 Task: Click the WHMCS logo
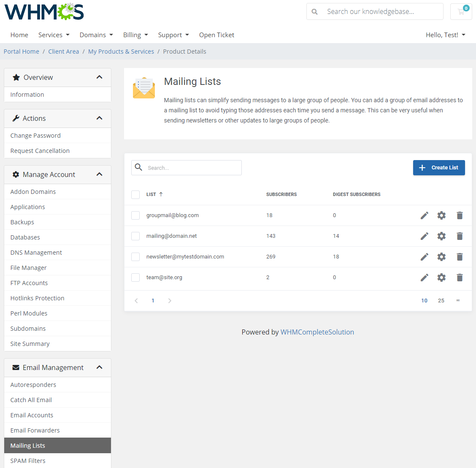tap(44, 11)
